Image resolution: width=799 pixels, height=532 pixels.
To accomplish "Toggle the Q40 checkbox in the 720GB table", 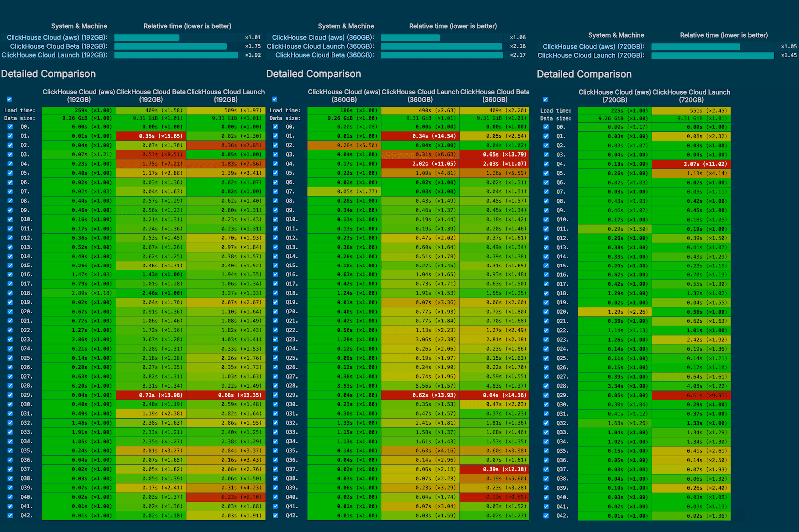I will click(x=546, y=497).
